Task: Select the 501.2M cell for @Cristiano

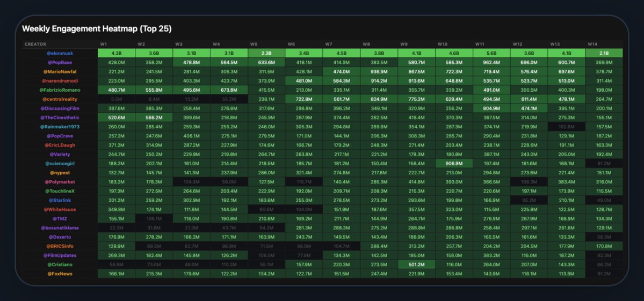Action: point(416,265)
